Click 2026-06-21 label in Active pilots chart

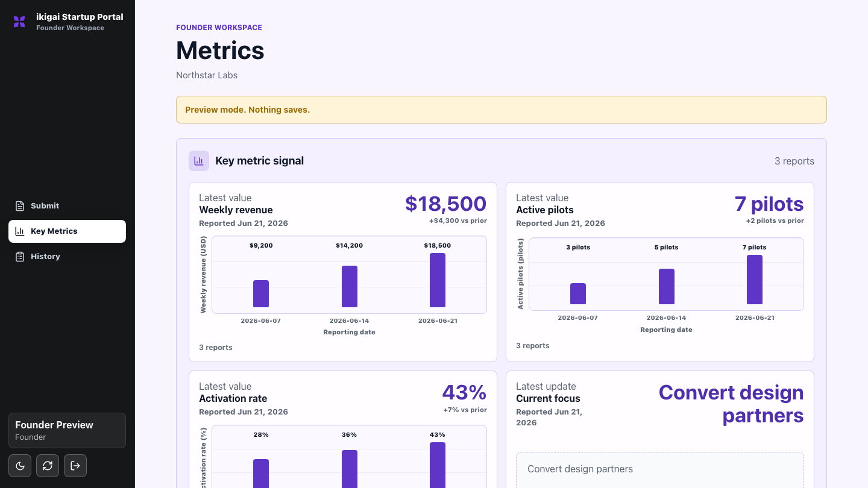755,318
